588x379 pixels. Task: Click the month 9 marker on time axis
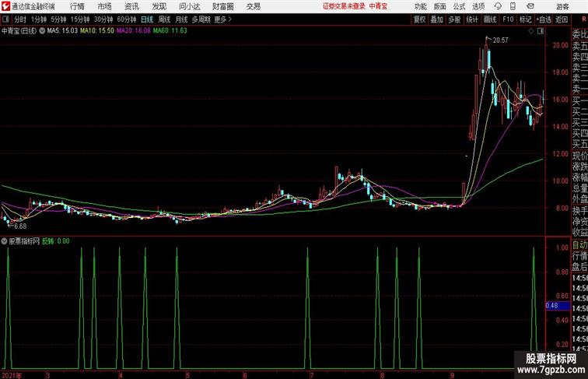tap(453, 375)
